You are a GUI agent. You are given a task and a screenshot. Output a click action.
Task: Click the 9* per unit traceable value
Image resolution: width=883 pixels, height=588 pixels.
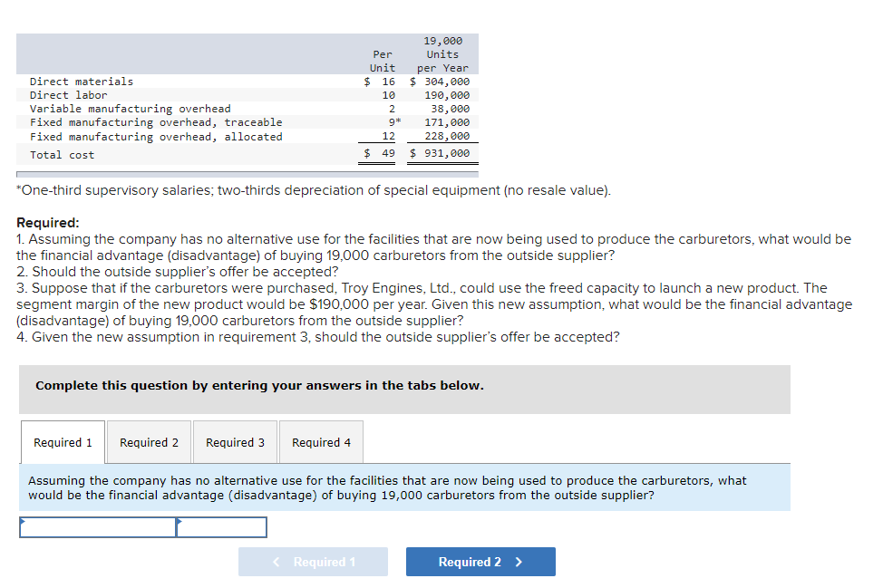tap(394, 122)
